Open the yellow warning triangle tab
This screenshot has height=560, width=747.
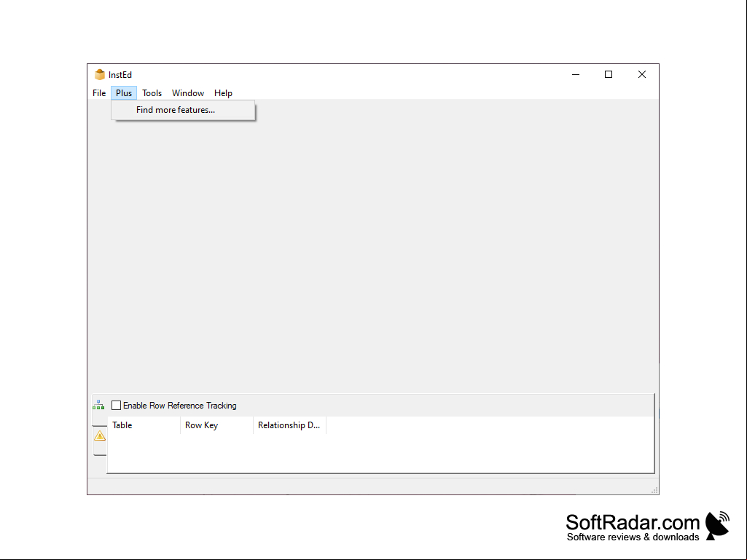tap(100, 435)
